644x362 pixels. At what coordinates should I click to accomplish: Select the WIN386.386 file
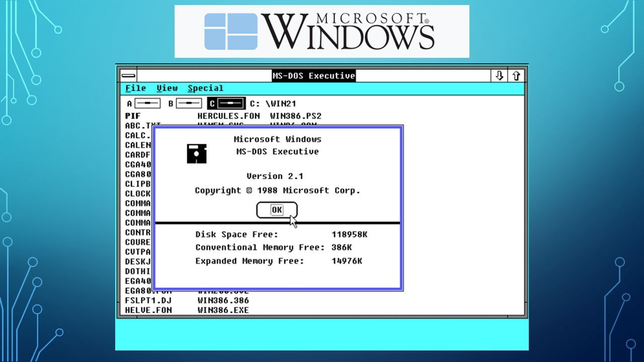pyautogui.click(x=223, y=301)
